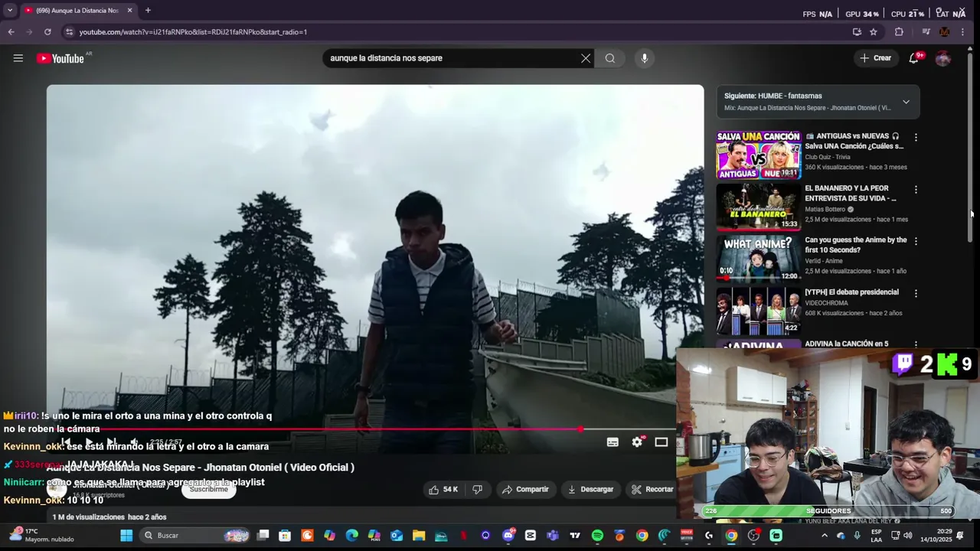Show hidden system tray icons

[x=824, y=536]
